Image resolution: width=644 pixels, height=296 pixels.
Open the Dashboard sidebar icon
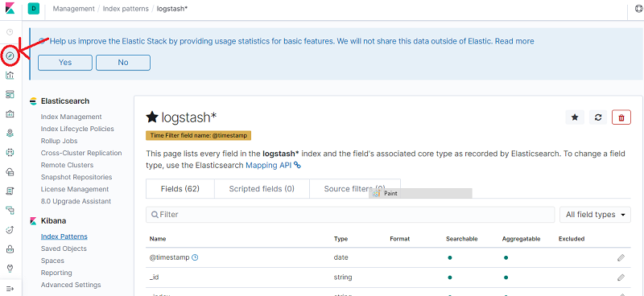[10, 94]
